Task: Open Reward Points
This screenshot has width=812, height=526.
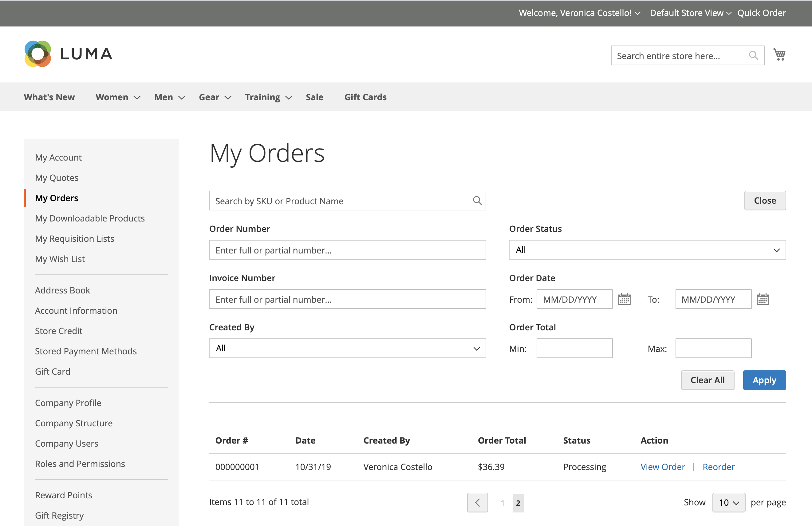Action: pos(63,495)
